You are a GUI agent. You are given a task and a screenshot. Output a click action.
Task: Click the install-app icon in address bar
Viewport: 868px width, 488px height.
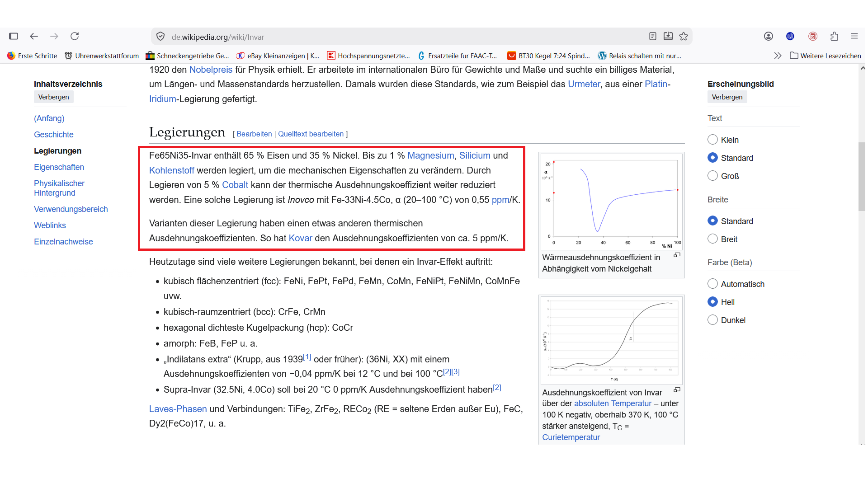point(668,36)
